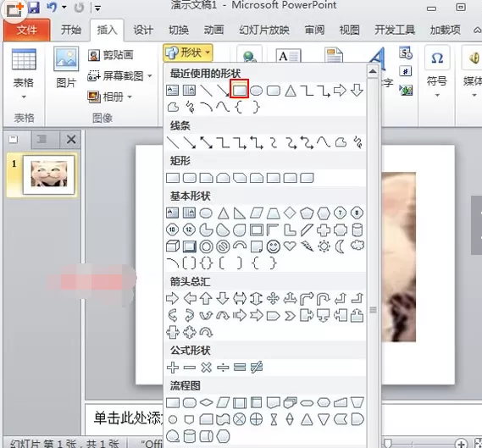Choose the double-arrow line under 线条

206,142
